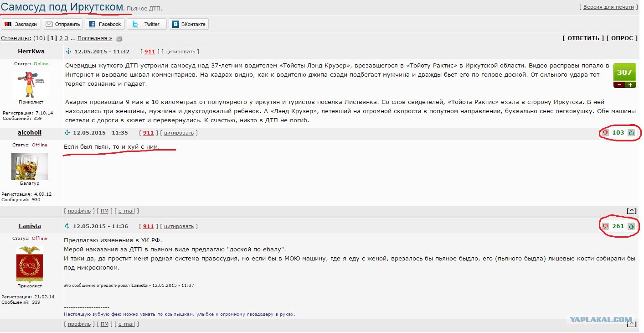This screenshot has width=644, height=333.
Task: Open профиль link under alcoholl's post
Action: (79, 211)
